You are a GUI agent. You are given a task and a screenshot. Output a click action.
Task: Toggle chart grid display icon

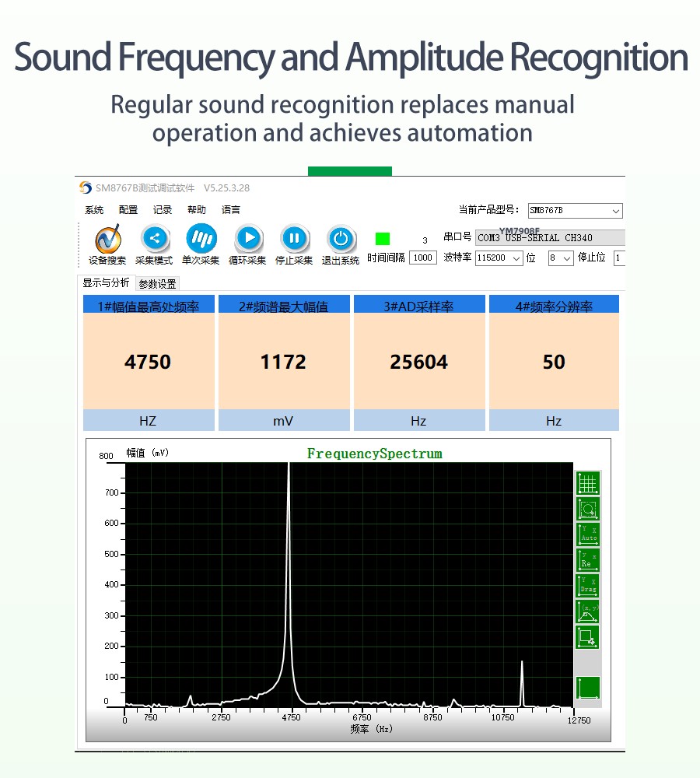[588, 483]
